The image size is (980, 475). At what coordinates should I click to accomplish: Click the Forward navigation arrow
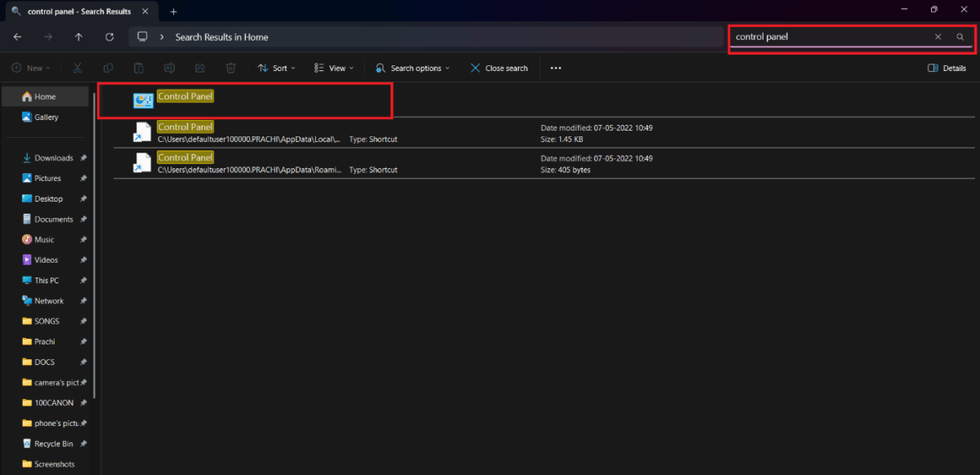[47, 37]
